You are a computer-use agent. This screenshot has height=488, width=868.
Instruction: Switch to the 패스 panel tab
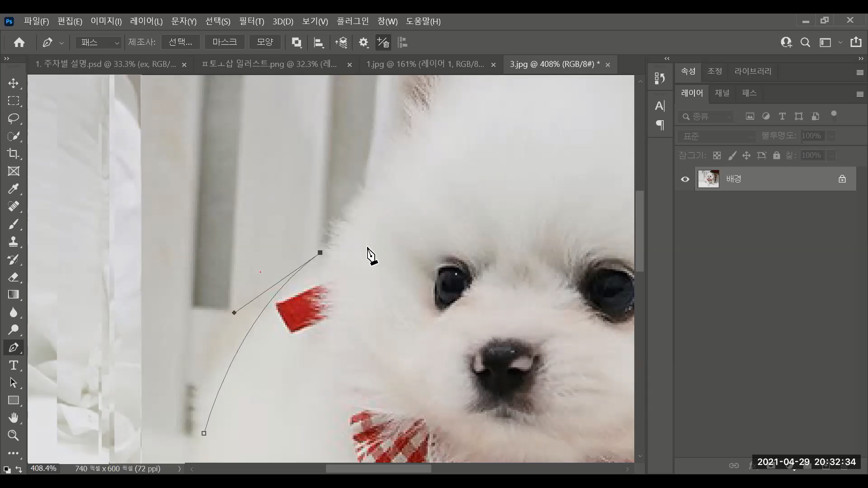click(x=749, y=93)
